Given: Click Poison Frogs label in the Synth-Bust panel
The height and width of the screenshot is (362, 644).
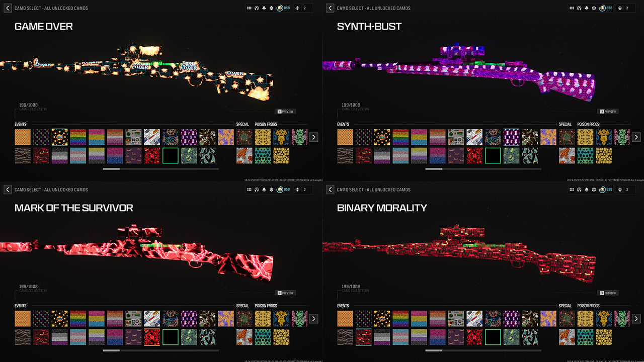Looking at the screenshot, I should (588, 124).
